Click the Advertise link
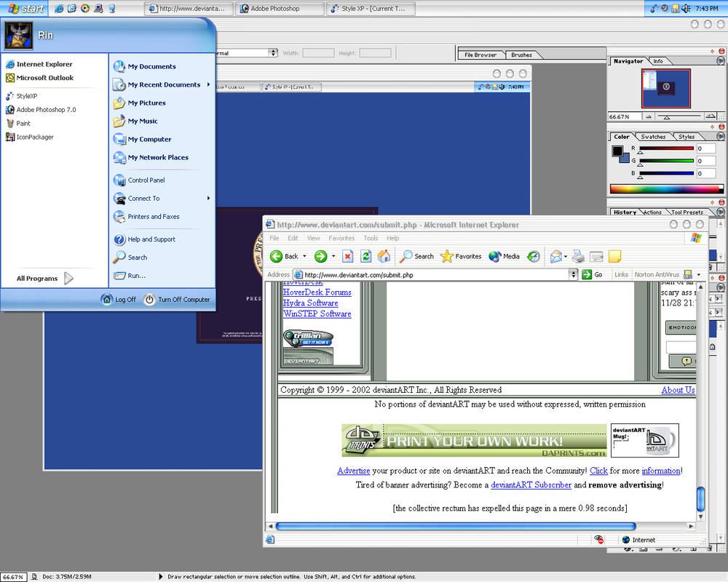The height and width of the screenshot is (582, 728). pyautogui.click(x=353, y=471)
